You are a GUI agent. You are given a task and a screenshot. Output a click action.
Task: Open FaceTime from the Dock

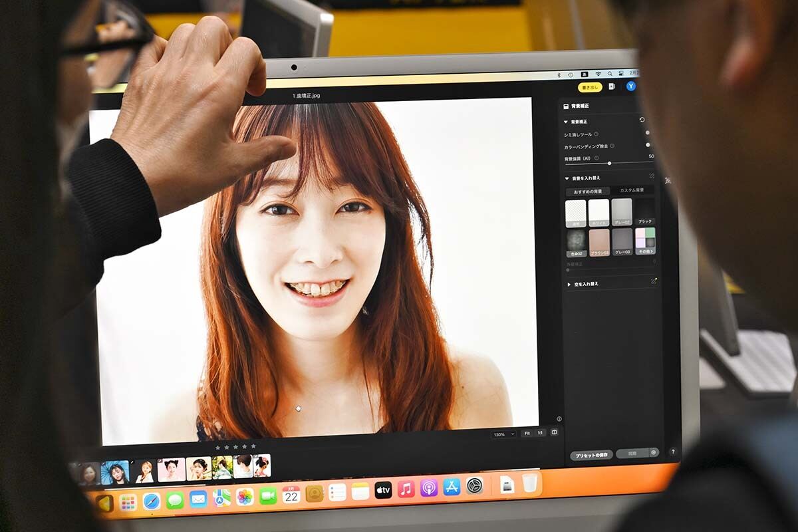[268, 495]
